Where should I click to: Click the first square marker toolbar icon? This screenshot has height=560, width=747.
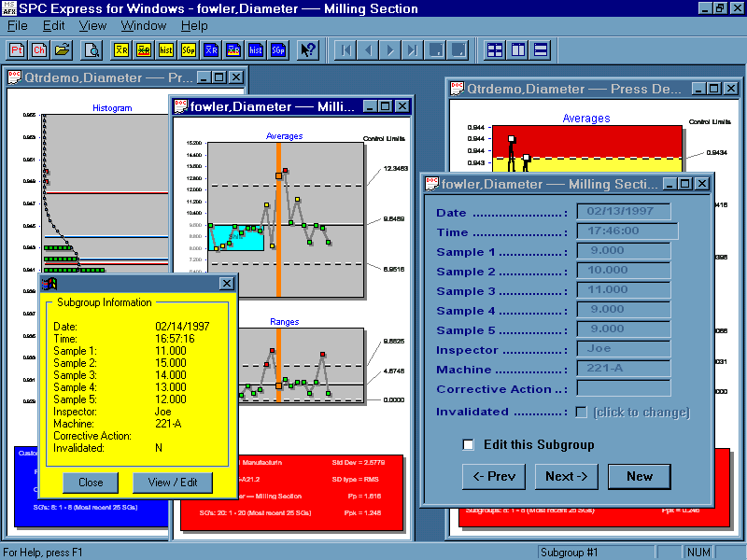436,50
